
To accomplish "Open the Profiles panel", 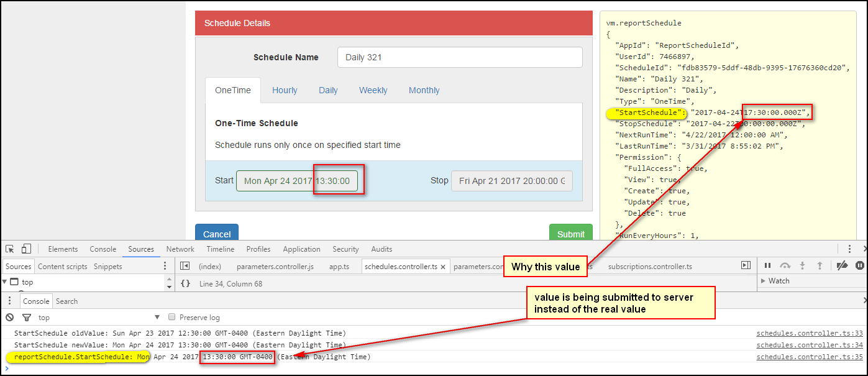I will 258,249.
